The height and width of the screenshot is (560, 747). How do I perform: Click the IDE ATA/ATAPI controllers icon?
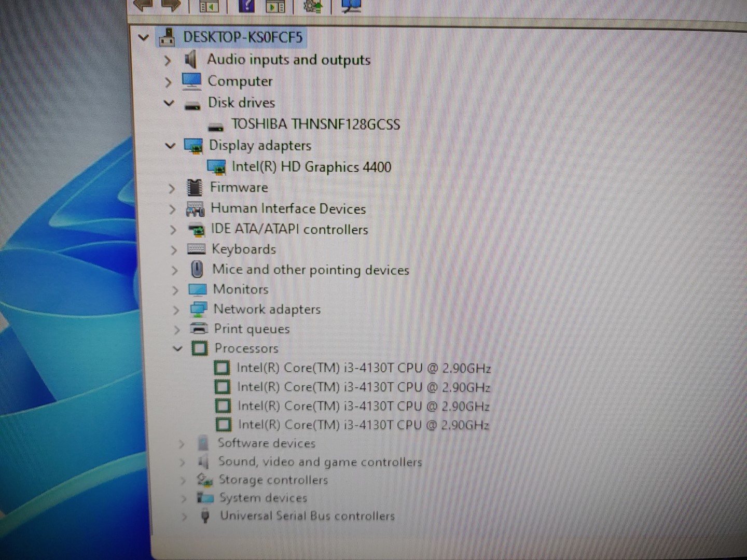pyautogui.click(x=196, y=230)
